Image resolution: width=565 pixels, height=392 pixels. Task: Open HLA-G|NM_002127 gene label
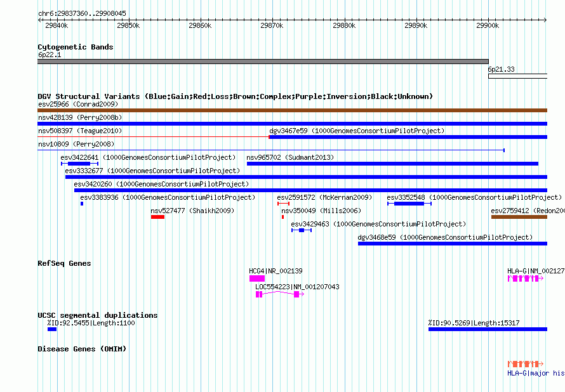click(x=536, y=271)
